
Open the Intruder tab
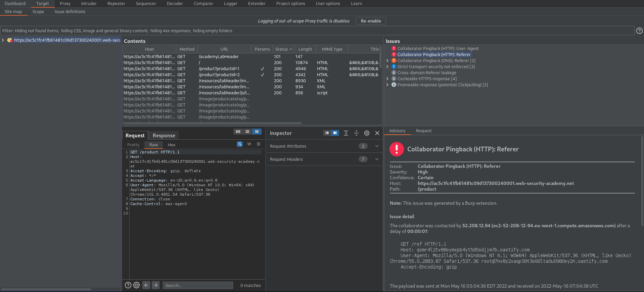click(x=89, y=3)
